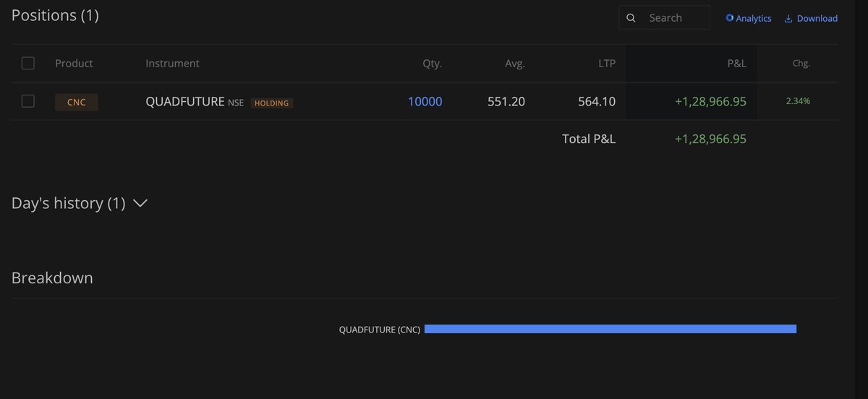The height and width of the screenshot is (399, 868).
Task: Select the QUADFUTURE instrument name
Action: click(185, 102)
